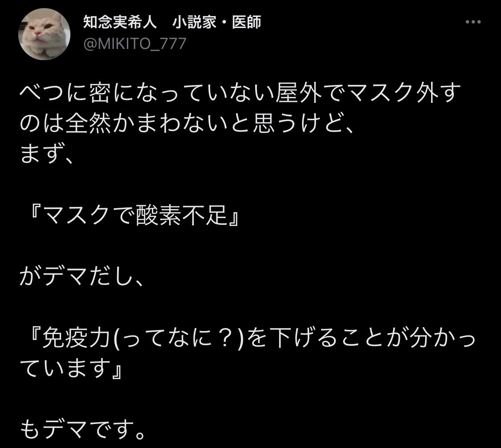Click the tweet line starting with べつに密になっていない

click(x=240, y=93)
